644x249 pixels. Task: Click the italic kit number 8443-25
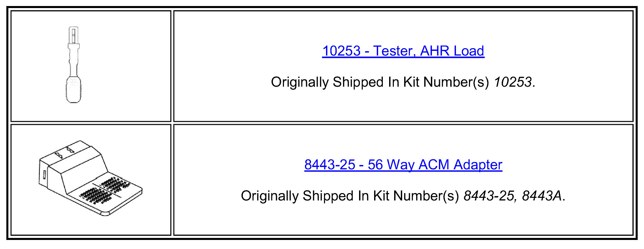[x=489, y=196]
